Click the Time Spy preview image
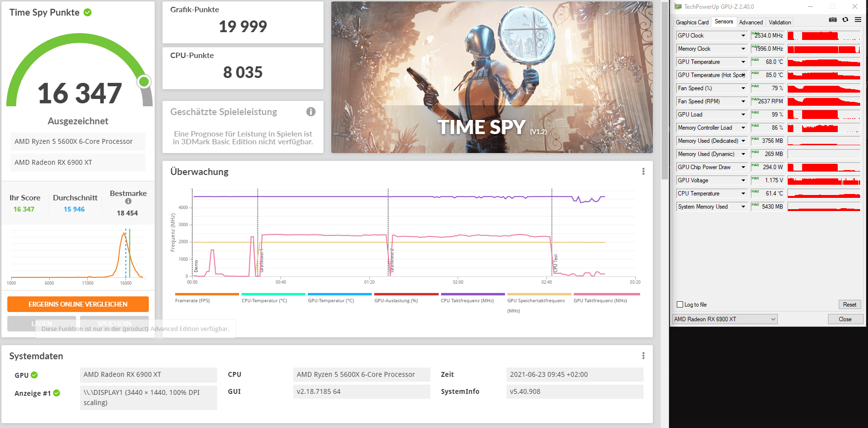Viewport: 868px width, 428px height. (492, 77)
